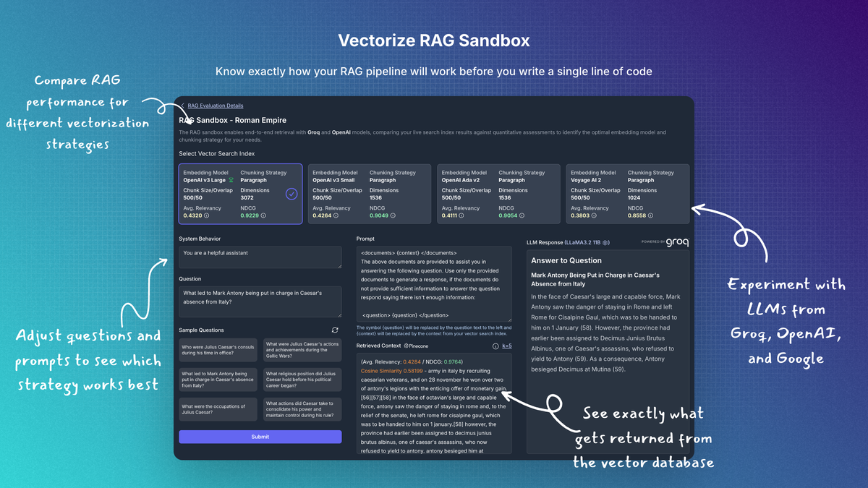Click the checkmark on OpenAI v3 Large card
The height and width of the screenshot is (488, 868).
(292, 194)
